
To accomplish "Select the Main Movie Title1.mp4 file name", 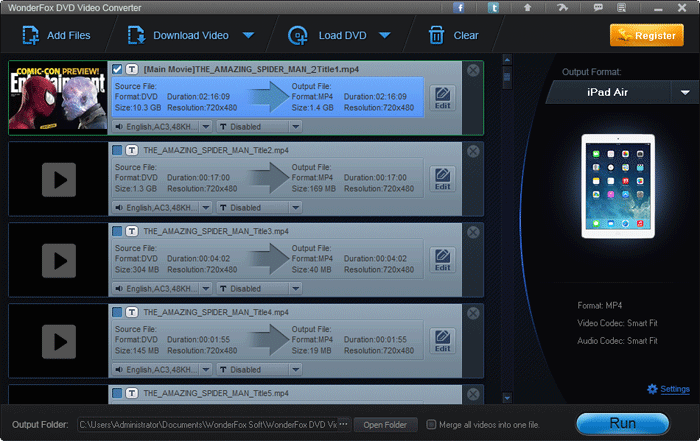I will (251, 69).
